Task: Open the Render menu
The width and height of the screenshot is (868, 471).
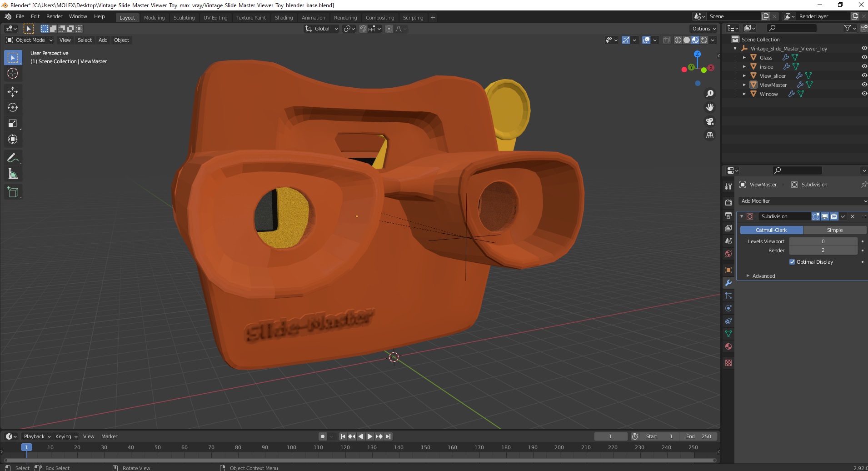Action: [x=55, y=16]
